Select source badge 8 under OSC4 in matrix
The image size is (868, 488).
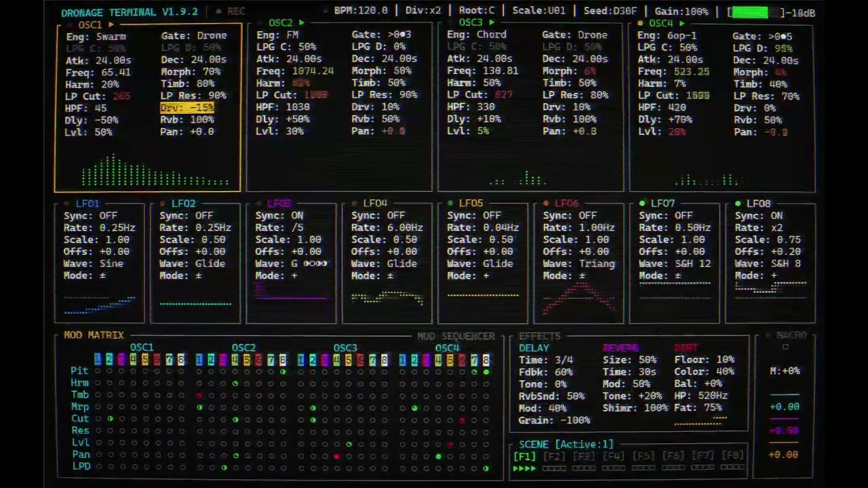click(486, 360)
